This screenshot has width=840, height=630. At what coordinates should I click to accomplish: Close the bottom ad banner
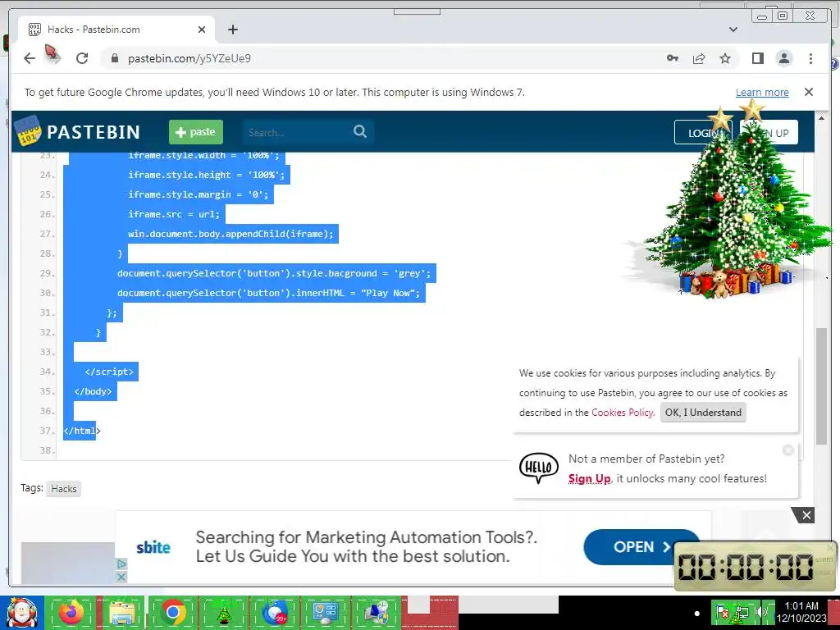coord(806,515)
